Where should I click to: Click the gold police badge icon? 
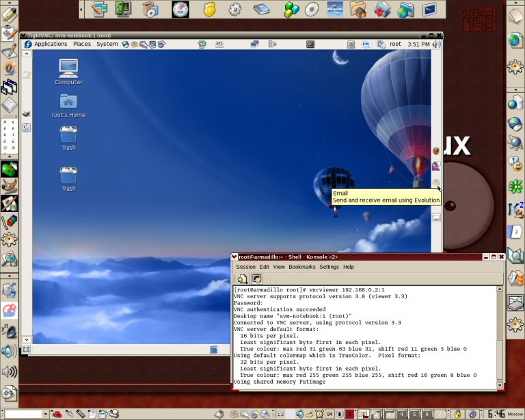coord(209,10)
